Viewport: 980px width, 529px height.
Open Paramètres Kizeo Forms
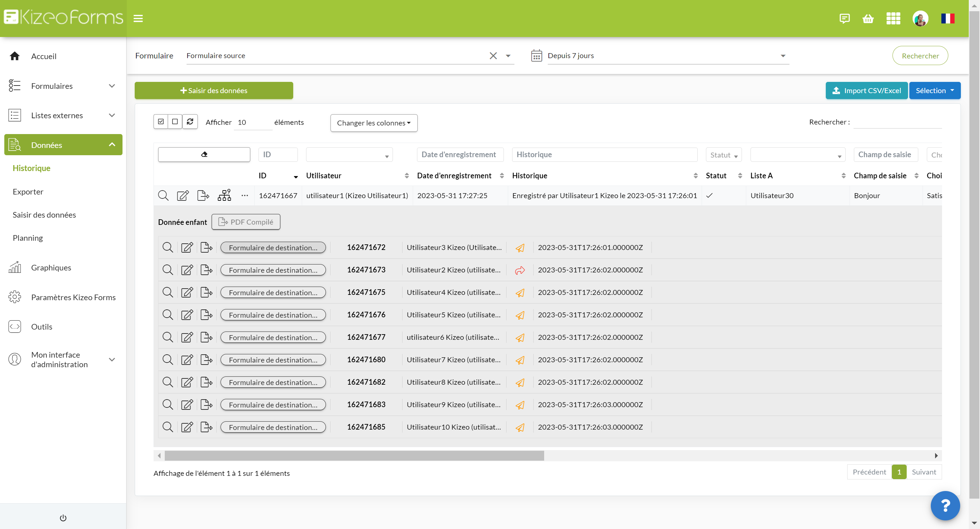[73, 297]
